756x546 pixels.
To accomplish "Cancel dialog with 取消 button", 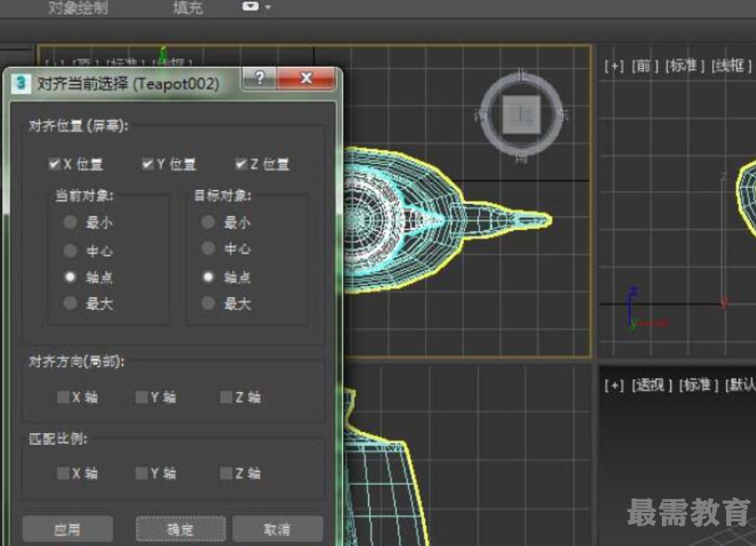I will tap(277, 529).
